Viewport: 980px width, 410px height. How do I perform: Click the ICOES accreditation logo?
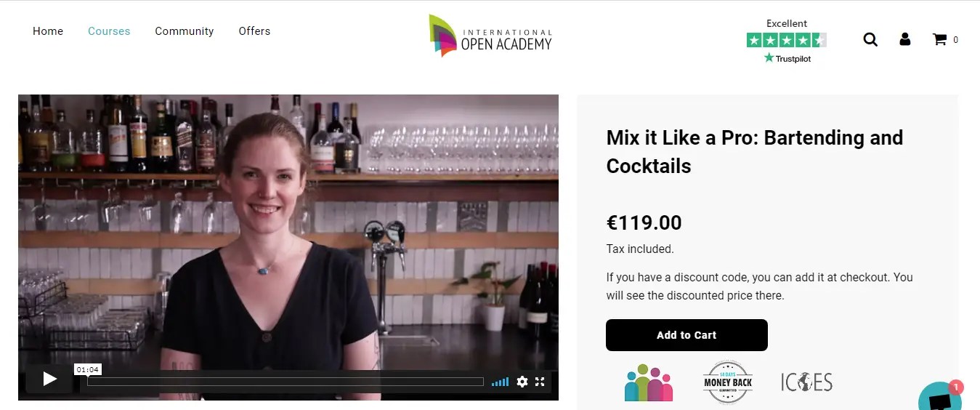coord(806,382)
